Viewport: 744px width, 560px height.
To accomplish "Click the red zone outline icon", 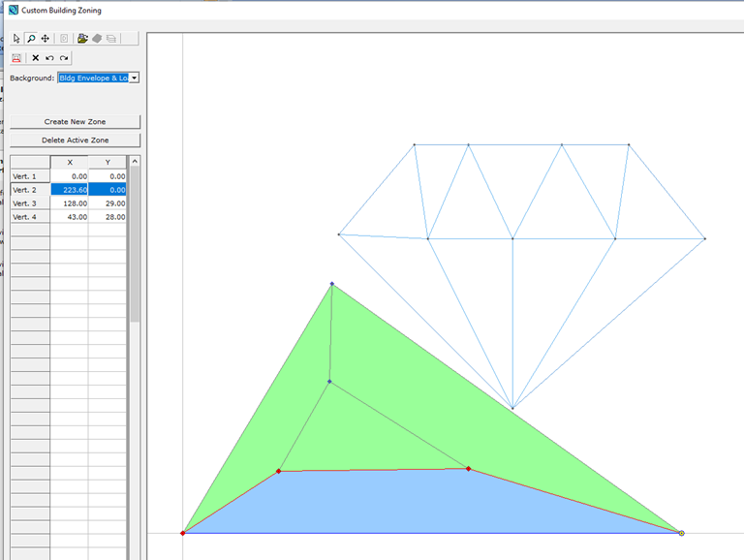I will click(16, 58).
